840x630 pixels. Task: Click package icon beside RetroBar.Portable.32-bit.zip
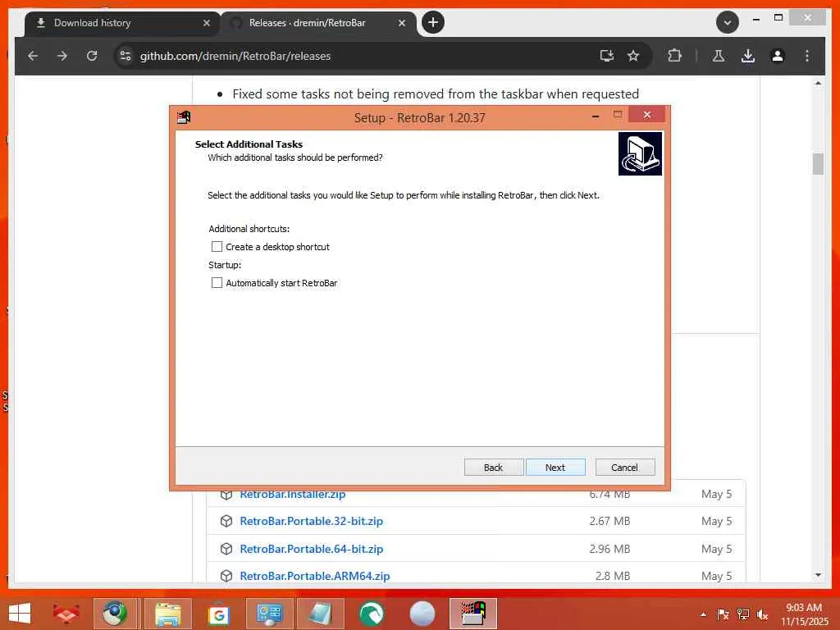[x=226, y=521]
